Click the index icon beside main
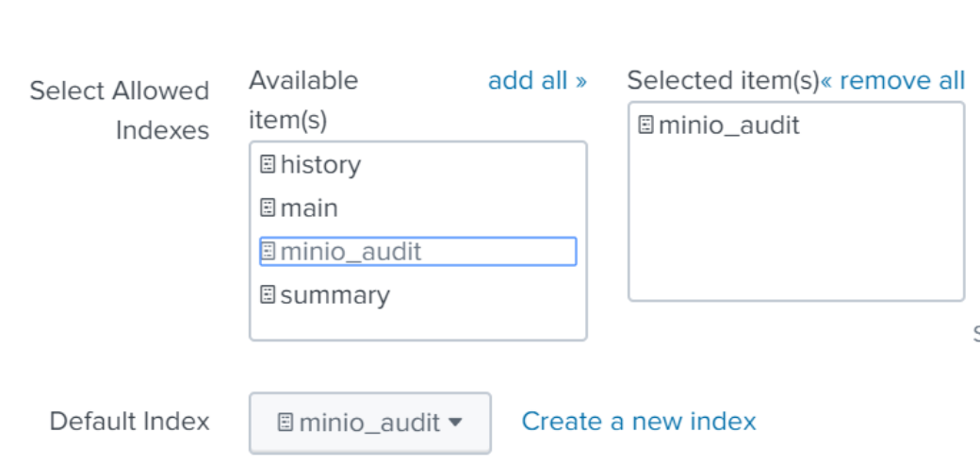Viewport: 980px width, 465px height. click(268, 208)
